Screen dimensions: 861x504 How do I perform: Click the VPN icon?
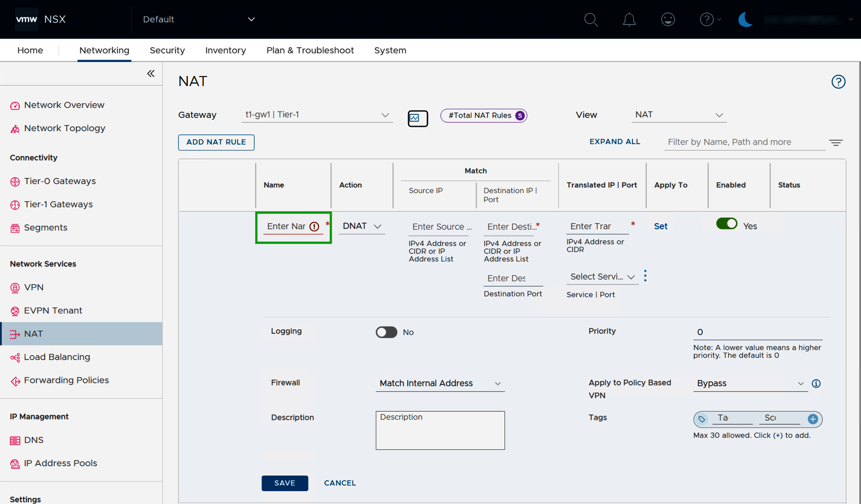tap(15, 288)
